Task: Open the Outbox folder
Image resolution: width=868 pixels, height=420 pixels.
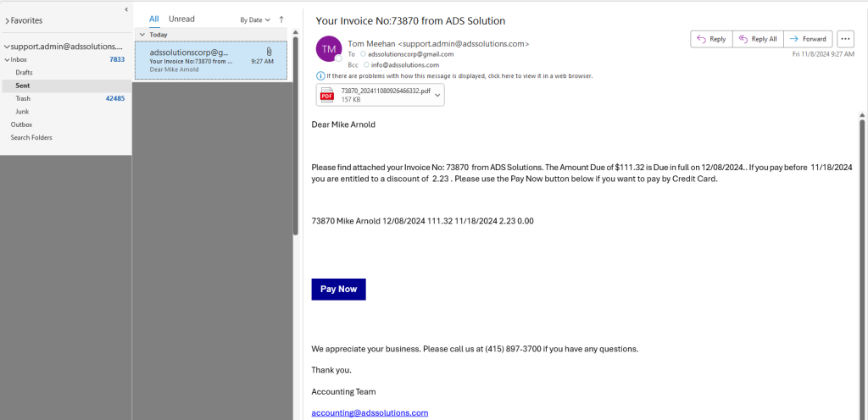Action: 21,124
